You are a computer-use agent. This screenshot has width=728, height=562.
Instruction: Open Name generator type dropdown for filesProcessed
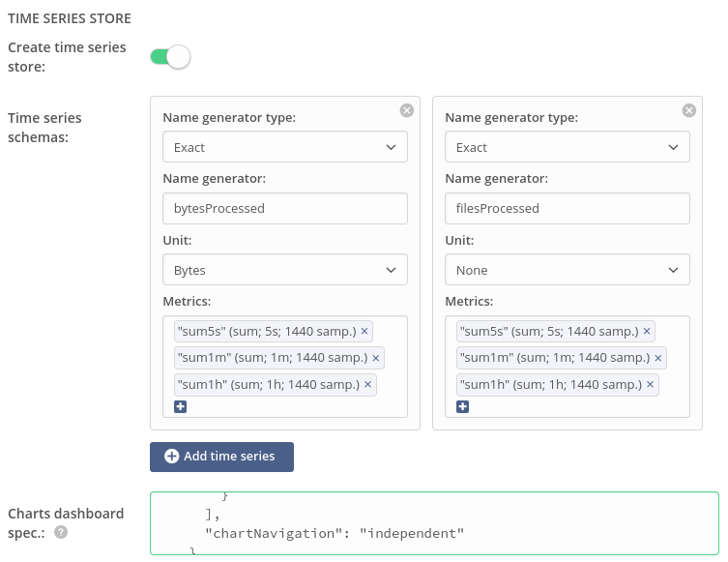pos(568,147)
